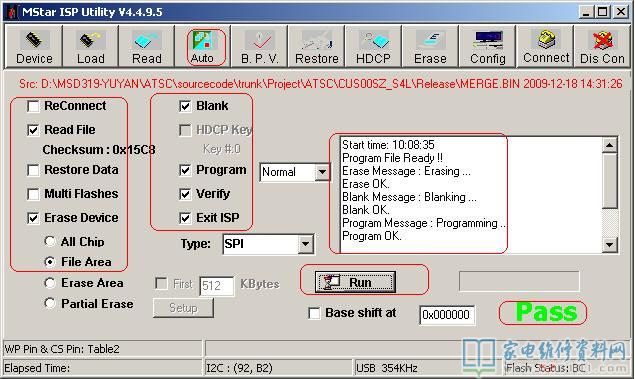Select the Read toolbar icon

tap(147, 46)
